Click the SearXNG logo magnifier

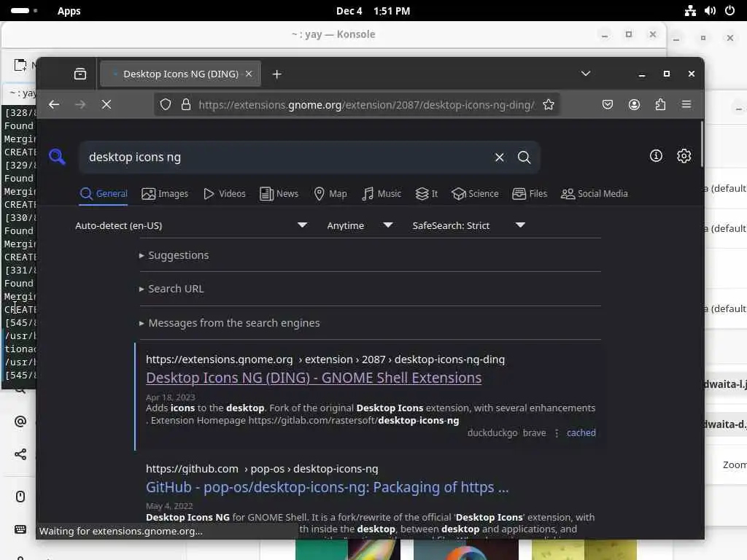pos(57,157)
